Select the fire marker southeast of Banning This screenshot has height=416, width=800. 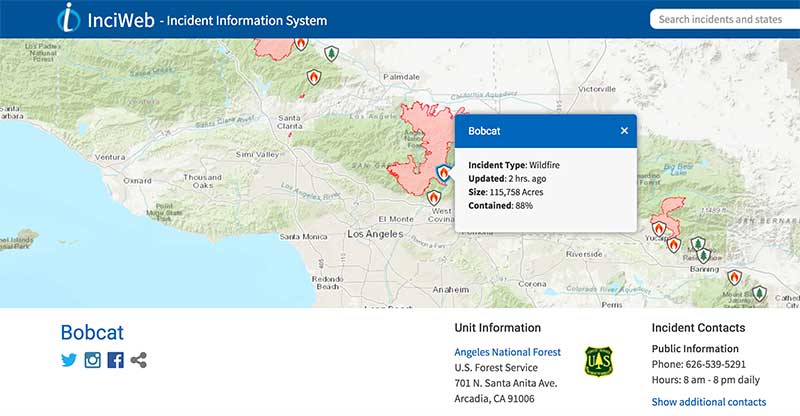click(734, 278)
